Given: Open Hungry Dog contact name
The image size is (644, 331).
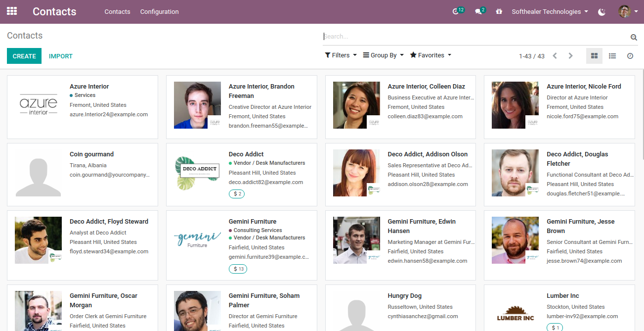Looking at the screenshot, I should coord(404,295).
